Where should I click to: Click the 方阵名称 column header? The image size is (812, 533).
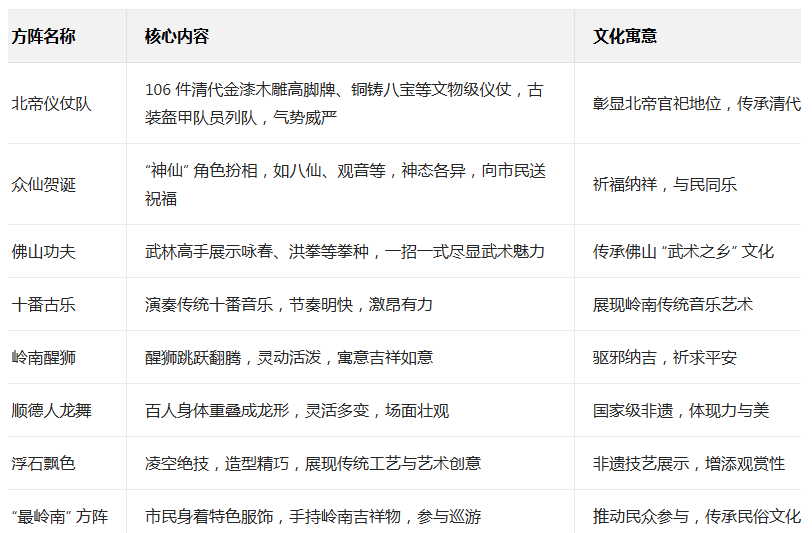pyautogui.click(x=43, y=36)
